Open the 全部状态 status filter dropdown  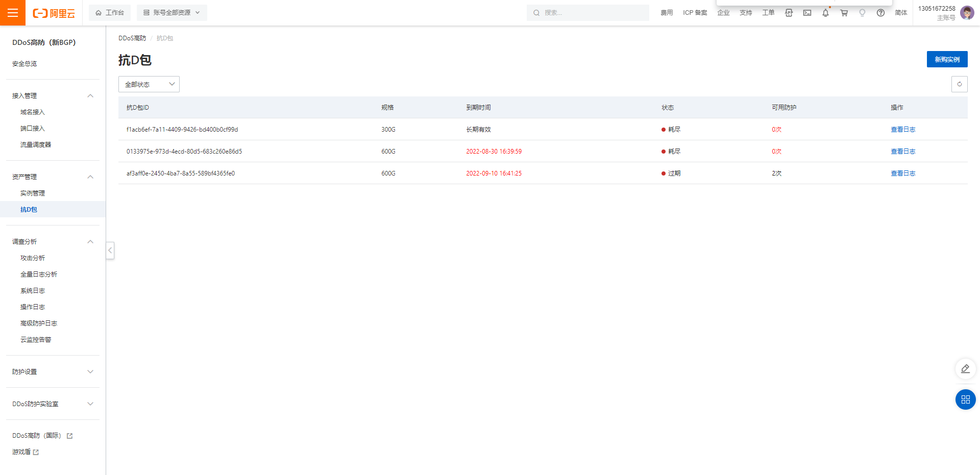coord(149,84)
